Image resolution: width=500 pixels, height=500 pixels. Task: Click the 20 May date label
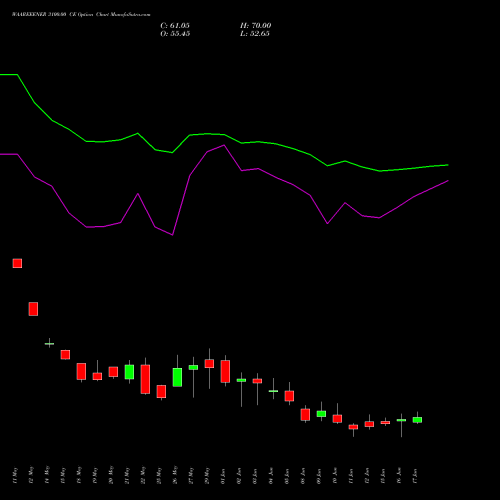pyautogui.click(x=111, y=476)
